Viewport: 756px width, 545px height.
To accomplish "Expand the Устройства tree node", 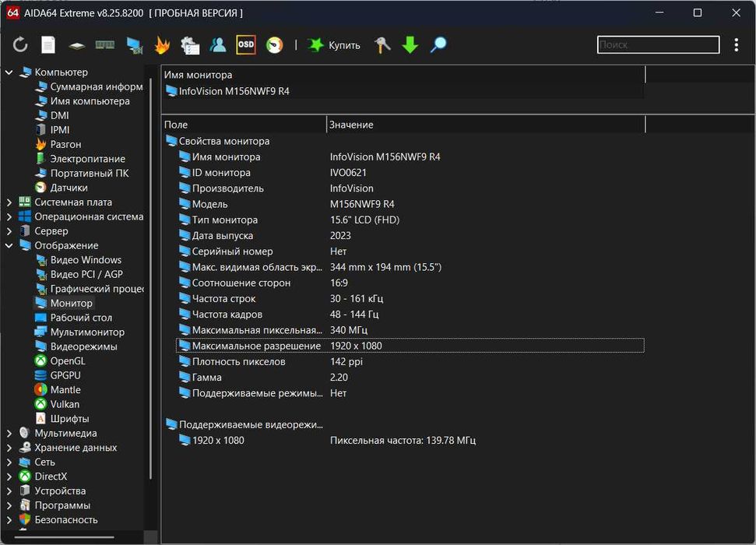I will pyautogui.click(x=9, y=491).
